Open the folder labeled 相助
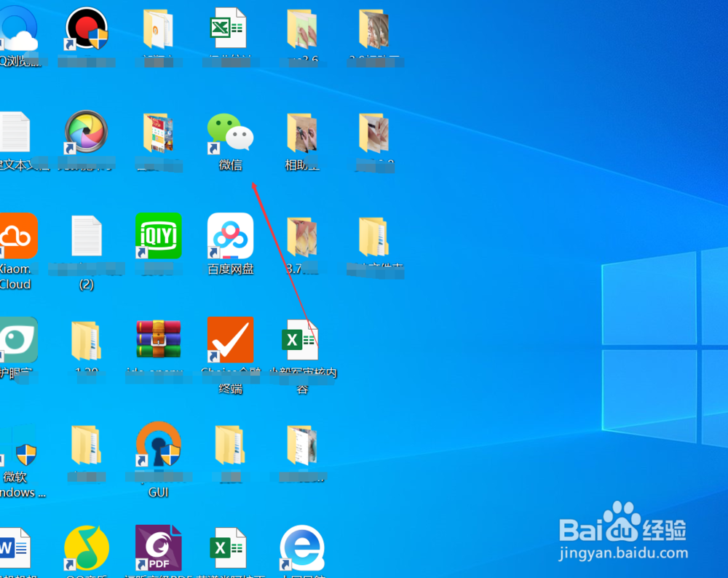The height and width of the screenshot is (578, 728). (302, 132)
